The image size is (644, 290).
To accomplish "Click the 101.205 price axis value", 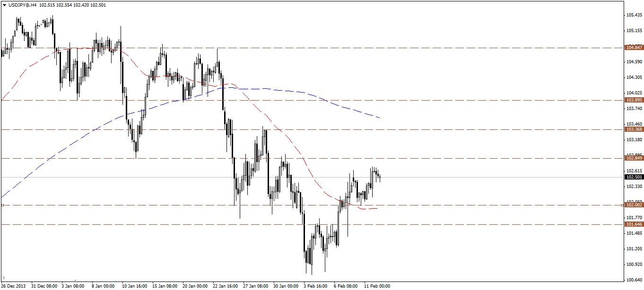I will tap(634, 249).
